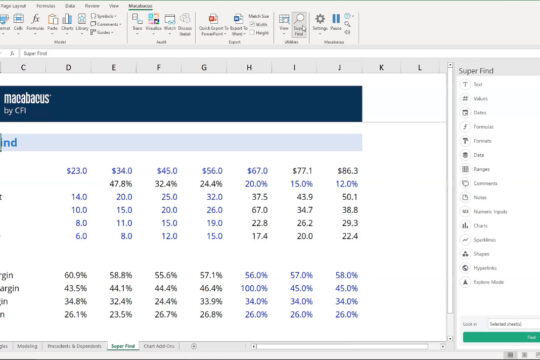Open the Look in dropdown

pos(515,324)
